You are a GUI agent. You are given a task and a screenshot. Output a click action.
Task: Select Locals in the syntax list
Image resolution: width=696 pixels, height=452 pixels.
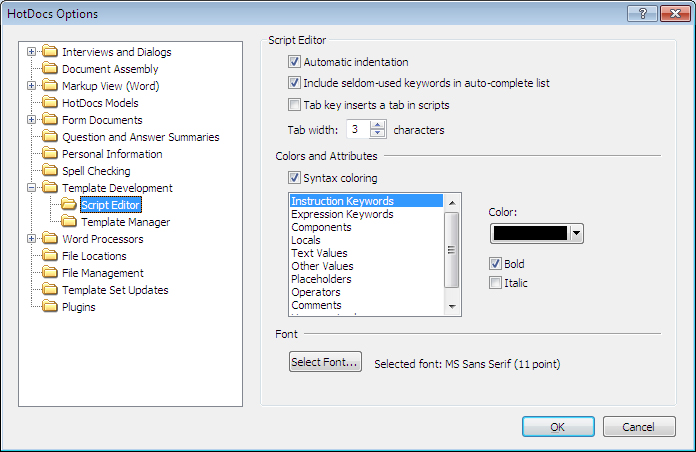click(x=366, y=240)
